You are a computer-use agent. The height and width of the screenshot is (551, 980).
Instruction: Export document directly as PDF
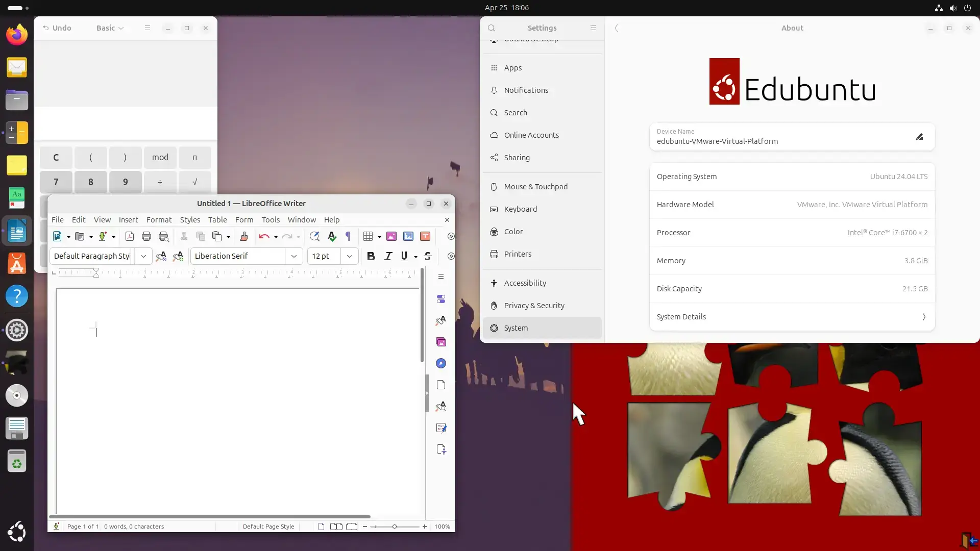tap(130, 236)
